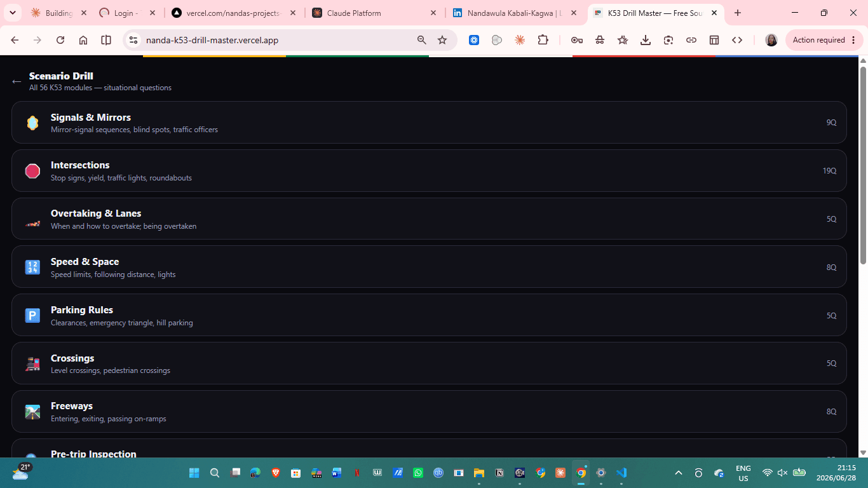
Task: Open the Action required menu
Action: pos(824,40)
